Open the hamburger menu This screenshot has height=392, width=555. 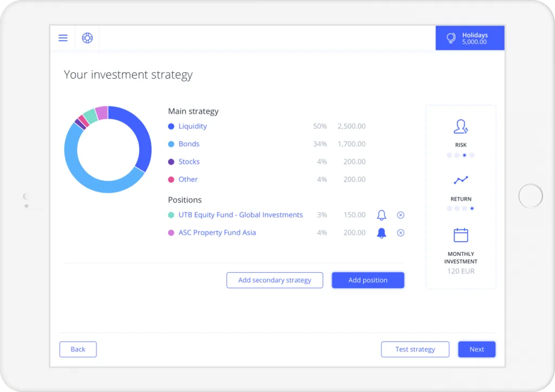point(63,38)
